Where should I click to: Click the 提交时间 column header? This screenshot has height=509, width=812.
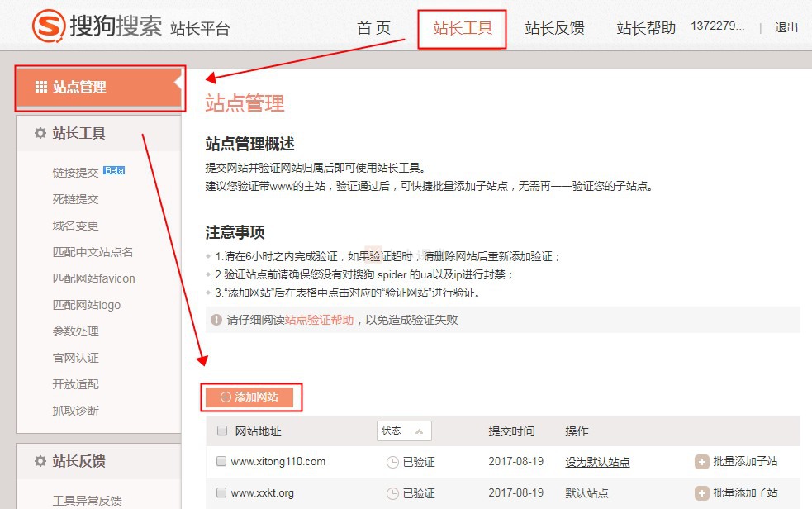[511, 431]
